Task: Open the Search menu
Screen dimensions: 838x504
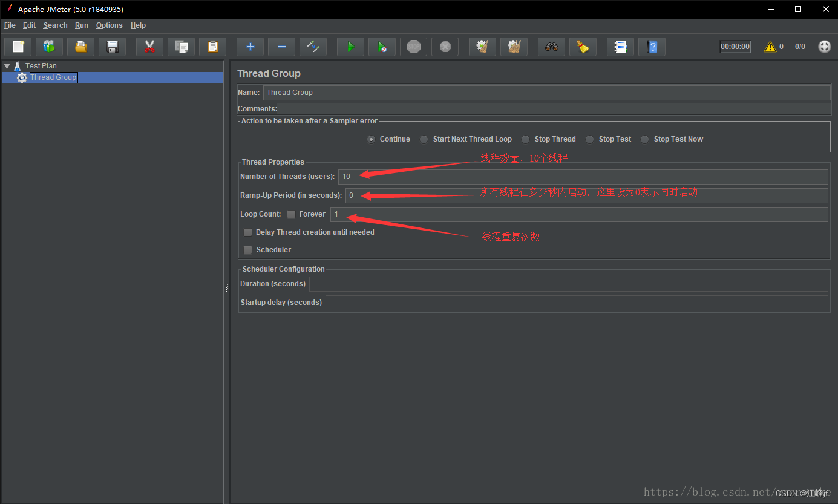Action: (56, 25)
